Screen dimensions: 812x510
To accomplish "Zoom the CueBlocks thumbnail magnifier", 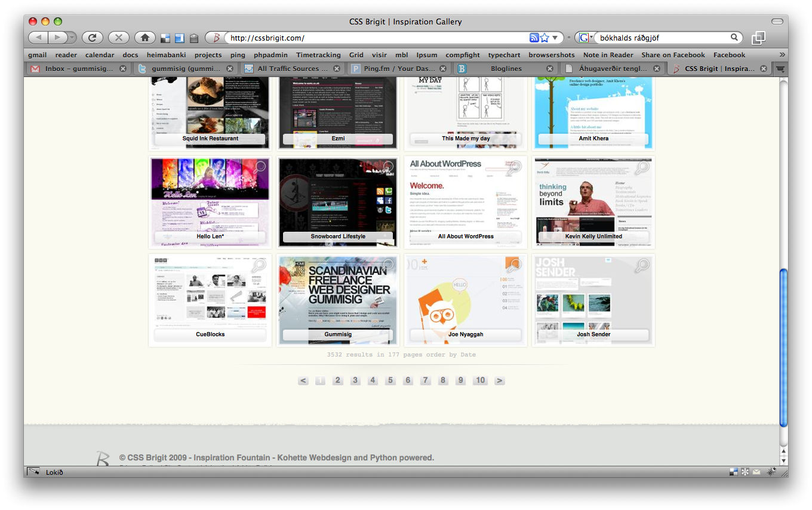I will [x=259, y=266].
